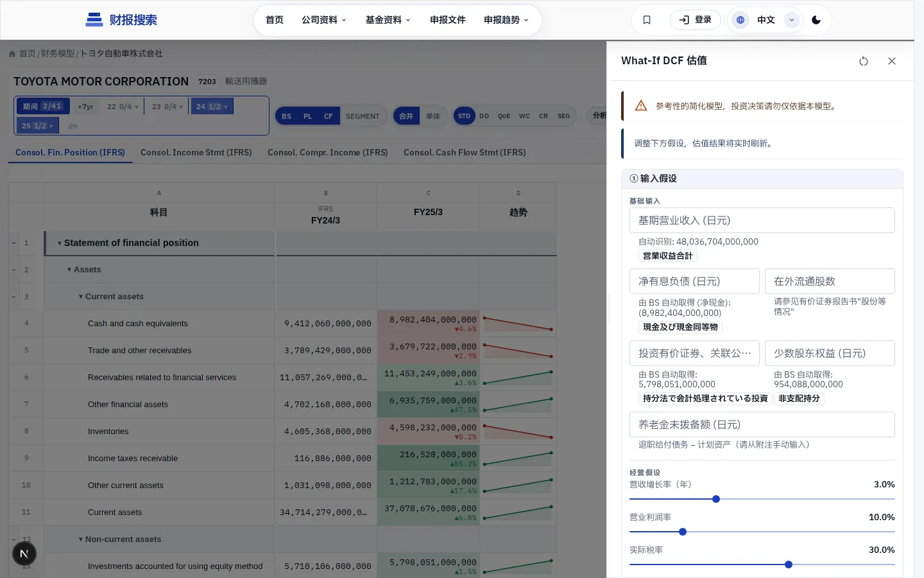
Task: Collapse the Current assets group
Action: click(81, 297)
